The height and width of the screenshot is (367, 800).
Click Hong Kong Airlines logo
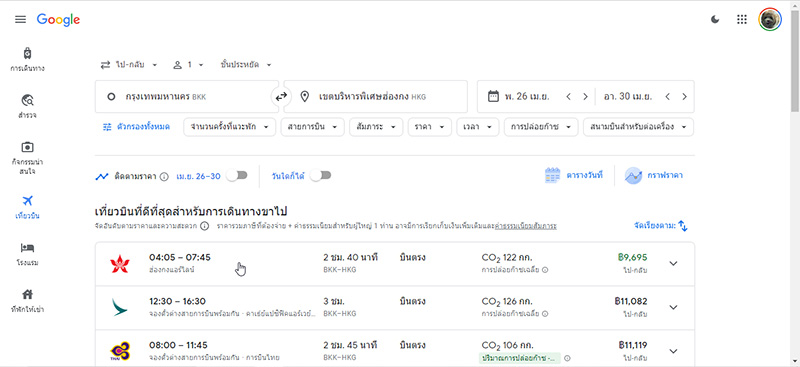[x=120, y=264]
